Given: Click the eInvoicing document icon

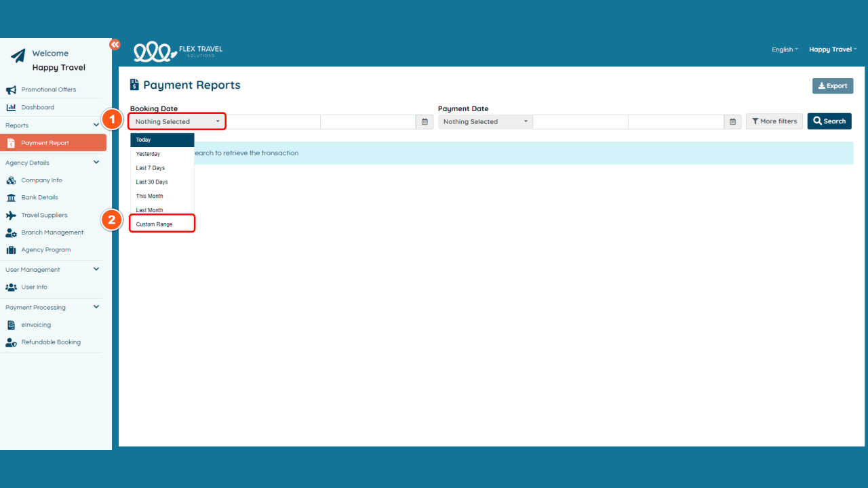Looking at the screenshot, I should point(11,325).
